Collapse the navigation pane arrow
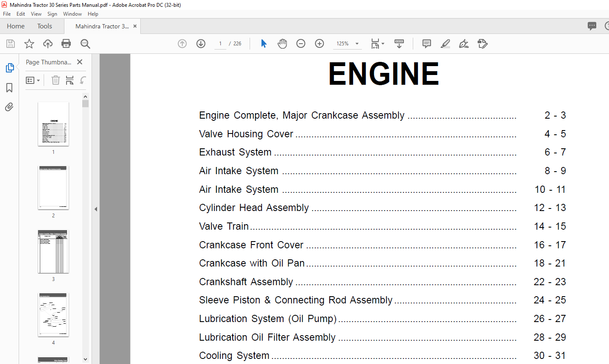 pos(96,209)
